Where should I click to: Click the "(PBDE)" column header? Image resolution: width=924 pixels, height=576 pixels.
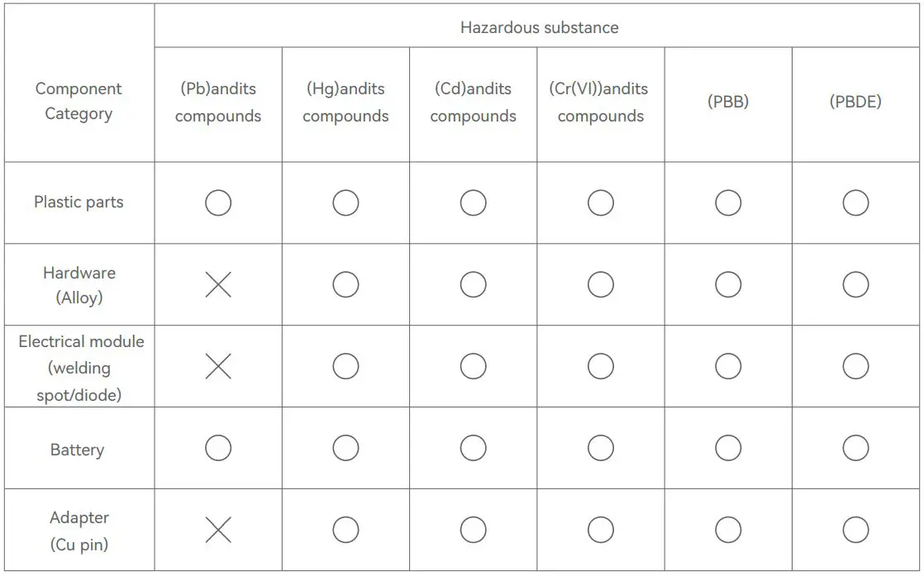pyautogui.click(x=855, y=102)
